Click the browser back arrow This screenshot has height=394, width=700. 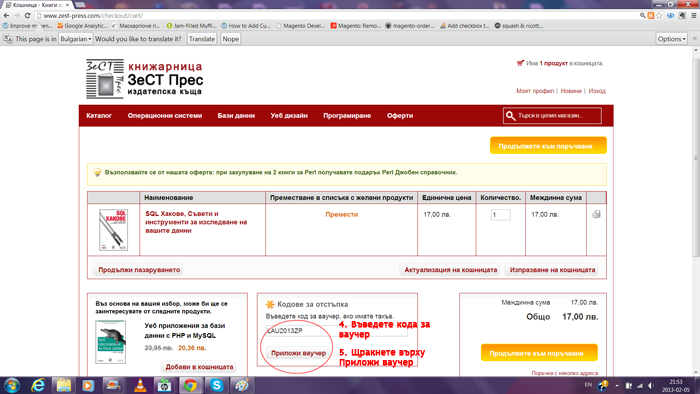click(6, 15)
